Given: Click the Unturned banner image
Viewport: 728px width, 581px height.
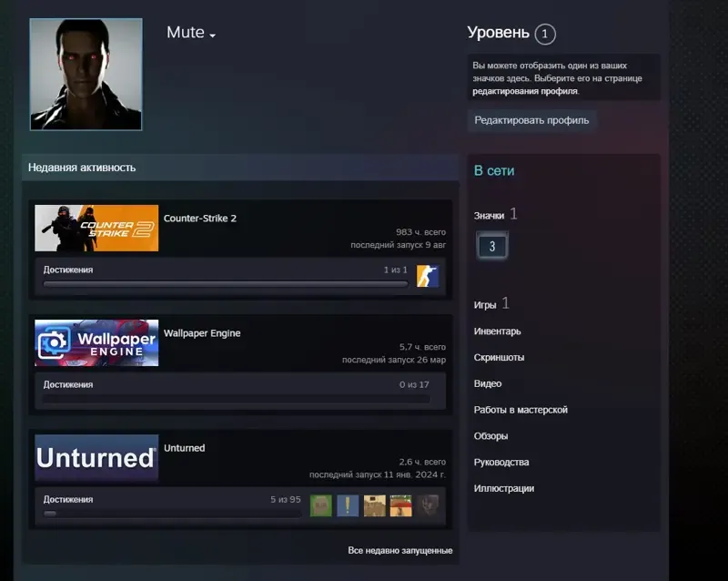Looking at the screenshot, I should pyautogui.click(x=96, y=457).
